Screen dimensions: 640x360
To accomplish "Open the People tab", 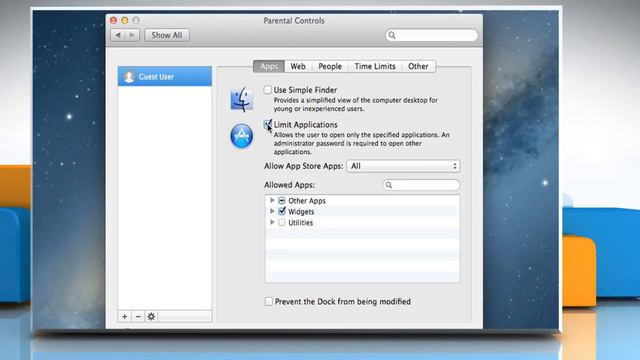I will [330, 66].
